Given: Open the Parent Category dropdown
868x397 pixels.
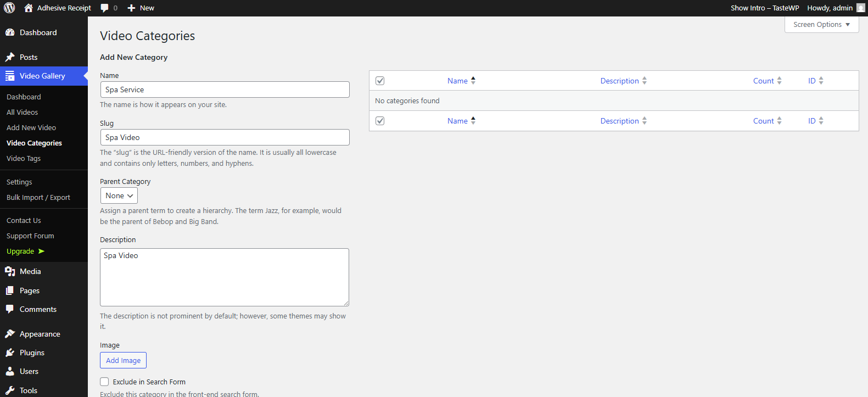Looking at the screenshot, I should [x=119, y=195].
